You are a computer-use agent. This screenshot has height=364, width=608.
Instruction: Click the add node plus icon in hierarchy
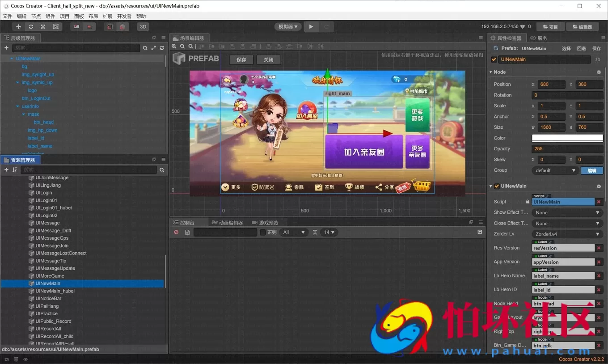6,48
